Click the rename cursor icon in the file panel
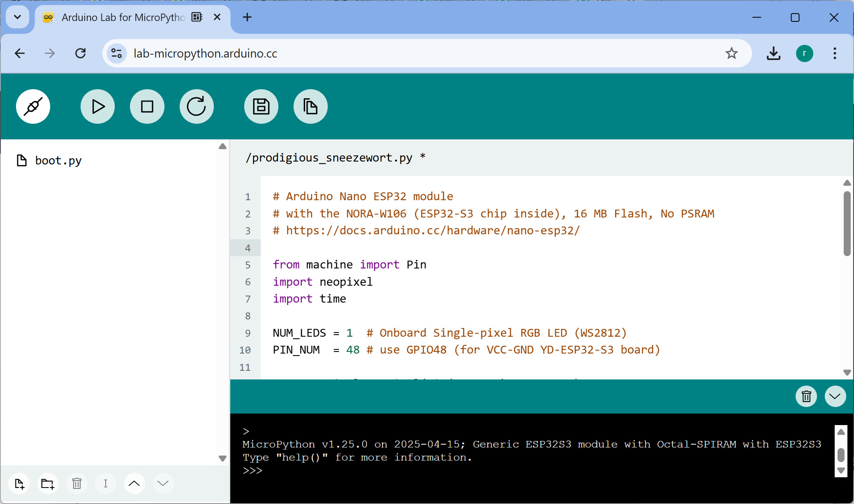Viewport: 854px width, 504px height. (106, 483)
